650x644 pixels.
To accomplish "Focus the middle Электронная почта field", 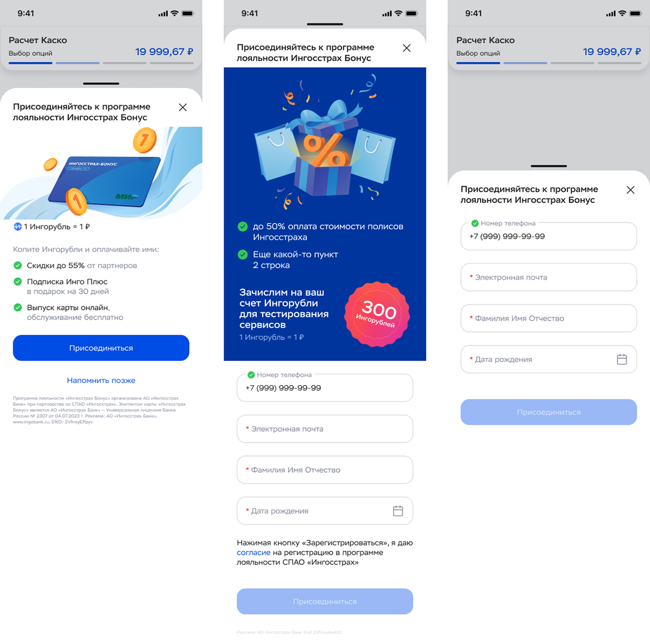I will [325, 429].
